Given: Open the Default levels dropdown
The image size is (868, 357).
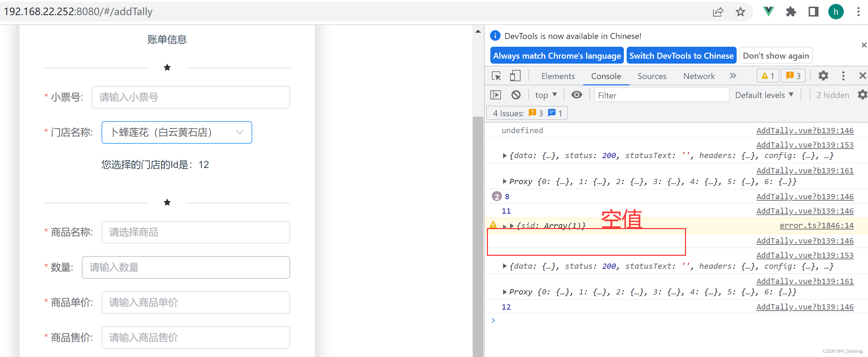Looking at the screenshot, I should [764, 95].
